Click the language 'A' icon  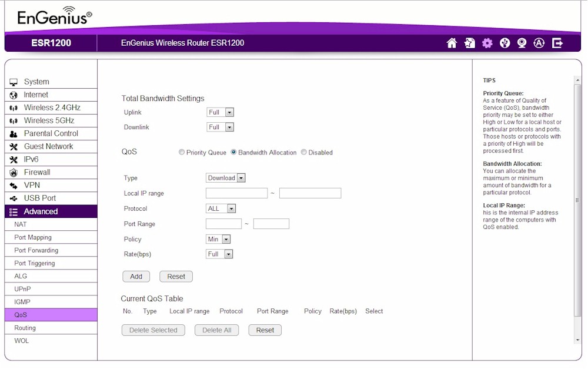click(x=539, y=43)
